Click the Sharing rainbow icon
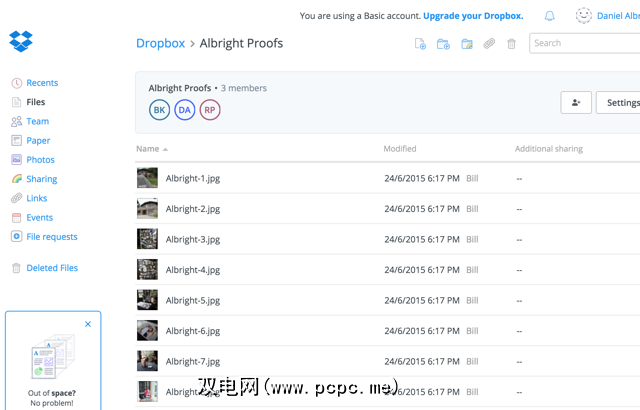 coord(16,179)
